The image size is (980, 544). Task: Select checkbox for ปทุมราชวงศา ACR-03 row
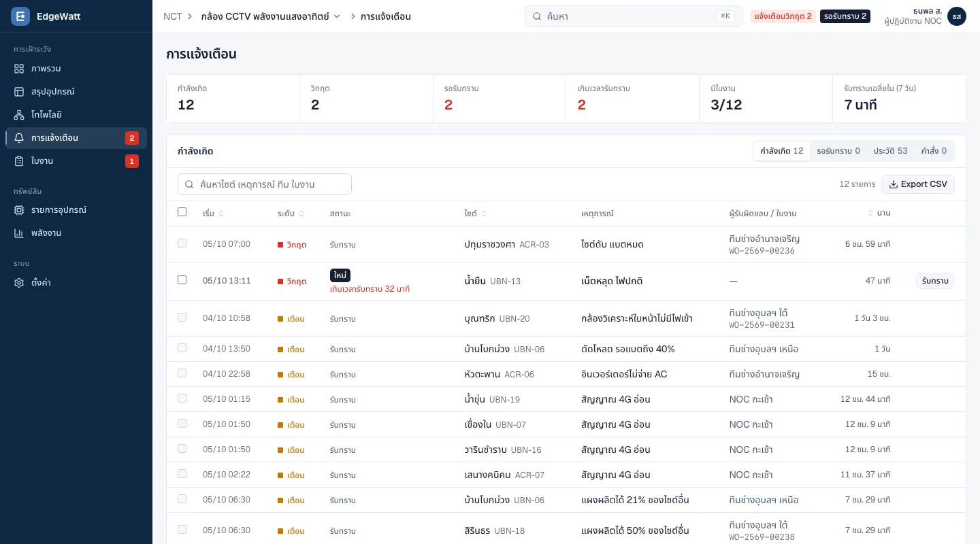(x=182, y=243)
